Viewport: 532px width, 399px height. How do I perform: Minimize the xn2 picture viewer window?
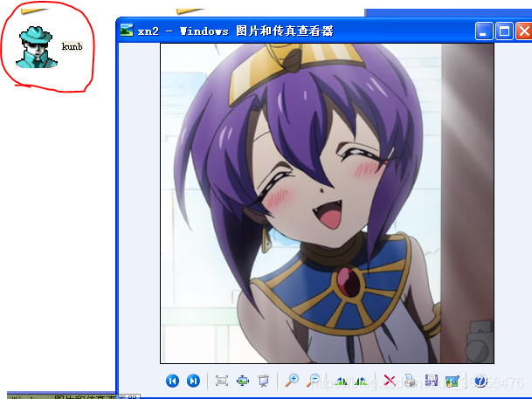[484, 31]
